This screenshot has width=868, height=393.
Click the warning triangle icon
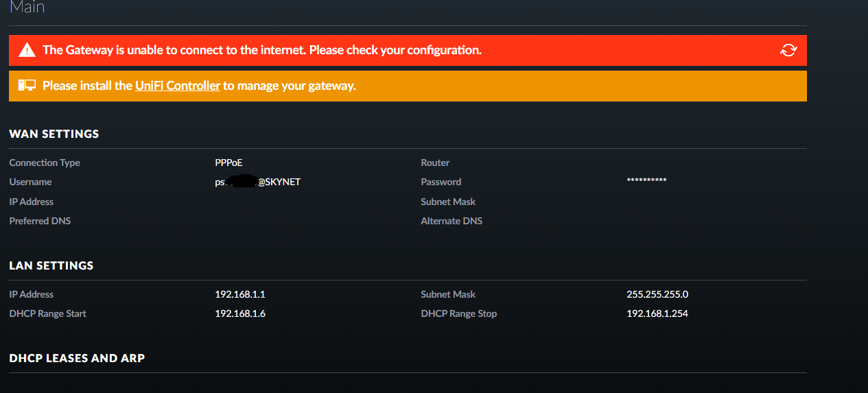pyautogui.click(x=27, y=50)
